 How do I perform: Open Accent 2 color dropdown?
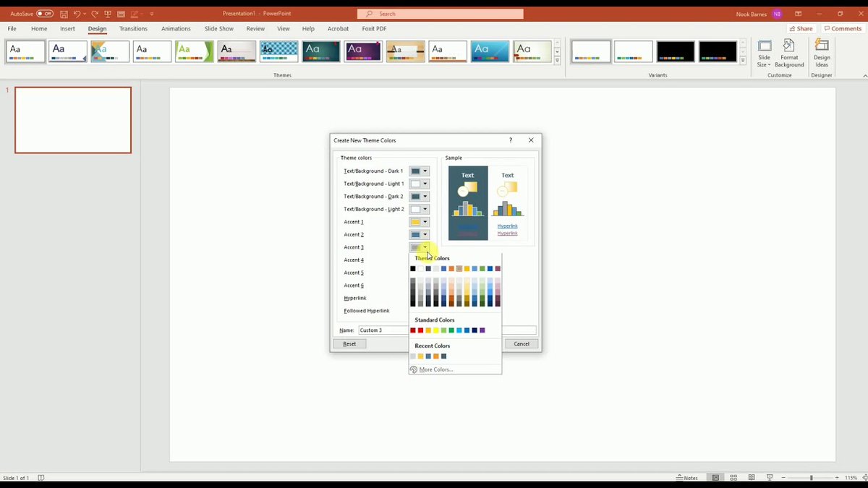(419, 234)
